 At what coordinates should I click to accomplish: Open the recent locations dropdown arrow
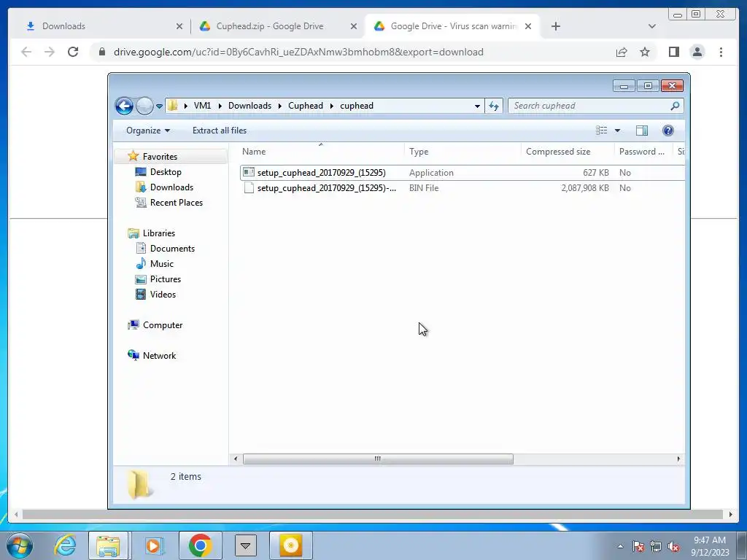[159, 106]
